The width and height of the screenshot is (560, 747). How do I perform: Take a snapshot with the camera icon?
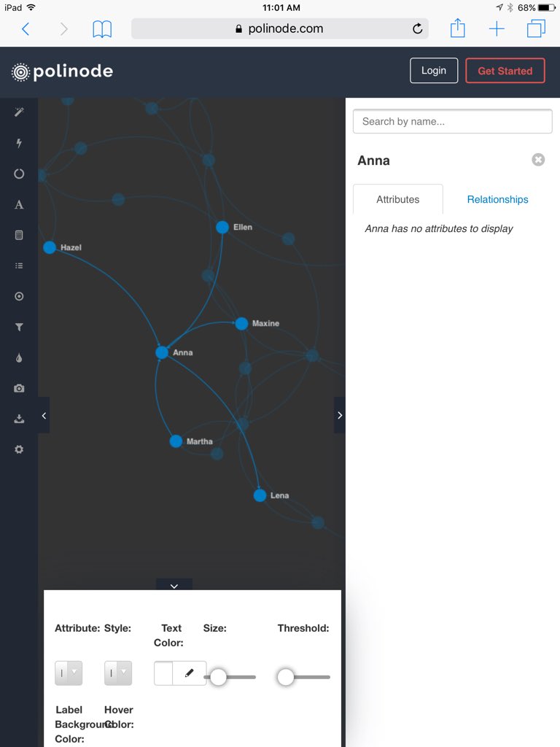click(x=19, y=388)
